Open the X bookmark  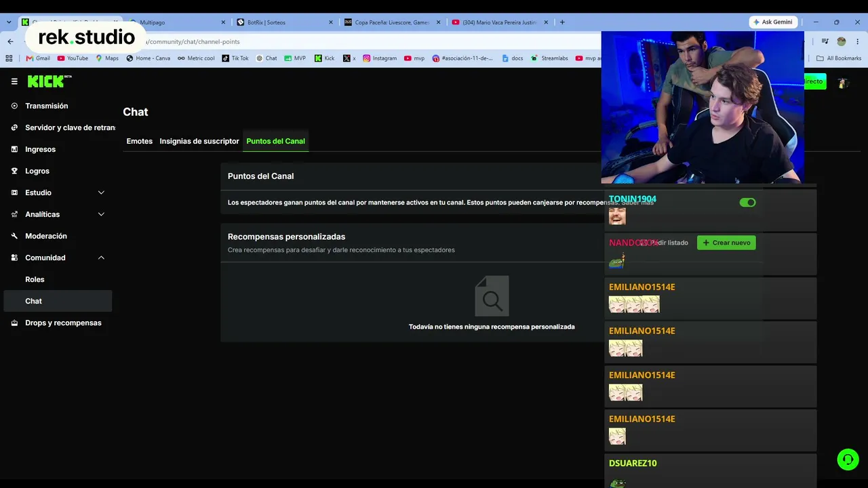(x=349, y=58)
